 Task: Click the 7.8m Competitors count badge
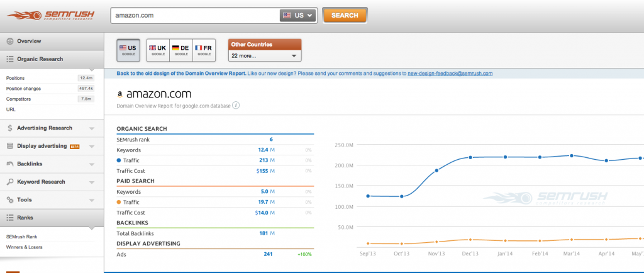tap(86, 99)
